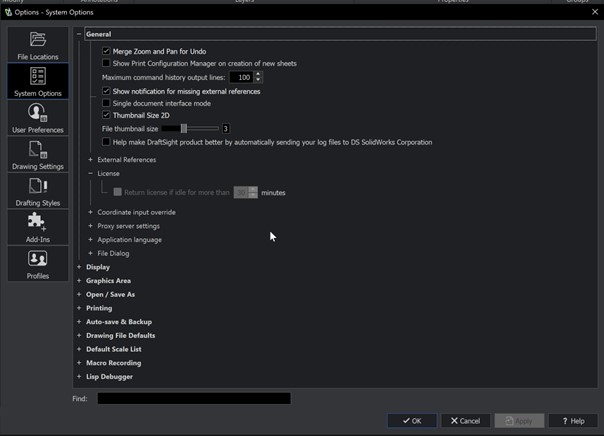This screenshot has height=436, width=604.
Task: Expand the Auto-save & Backup category
Action: [80, 322]
